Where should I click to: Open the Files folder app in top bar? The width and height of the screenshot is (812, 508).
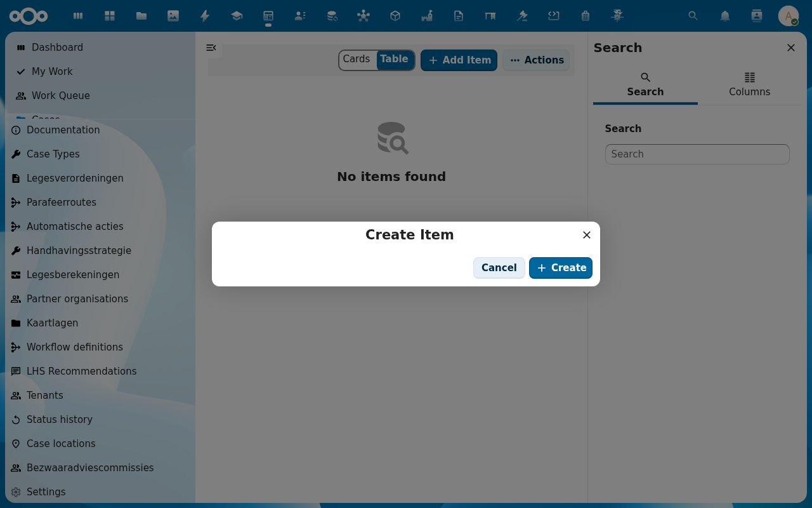pos(141,16)
